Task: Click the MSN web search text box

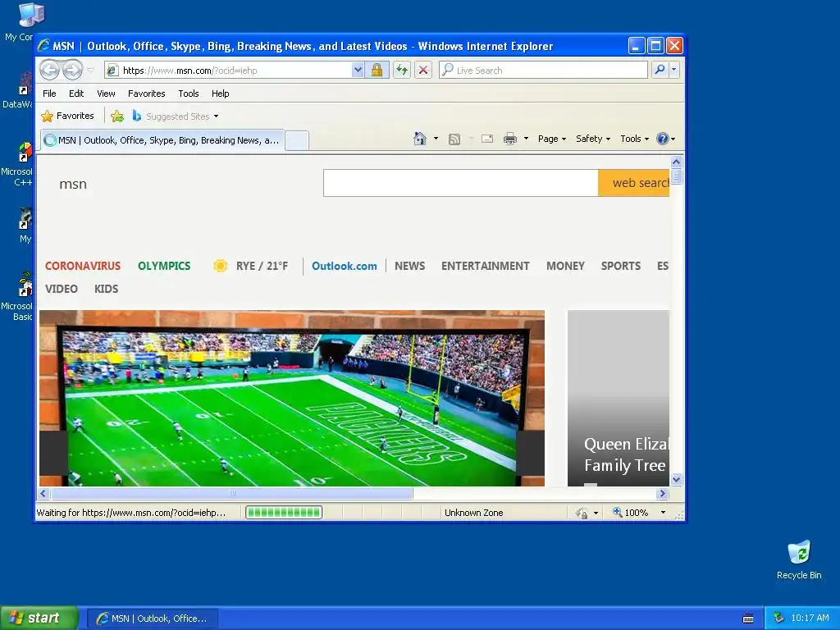Action: (x=461, y=183)
